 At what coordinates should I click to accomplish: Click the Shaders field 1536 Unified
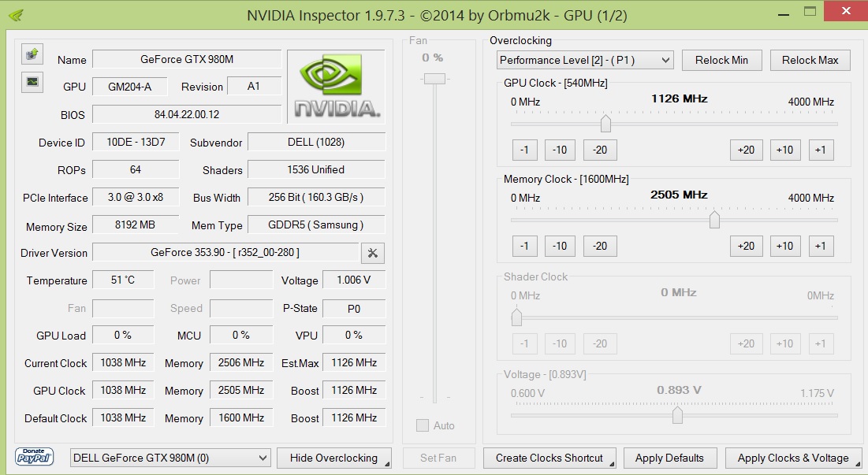click(x=316, y=170)
